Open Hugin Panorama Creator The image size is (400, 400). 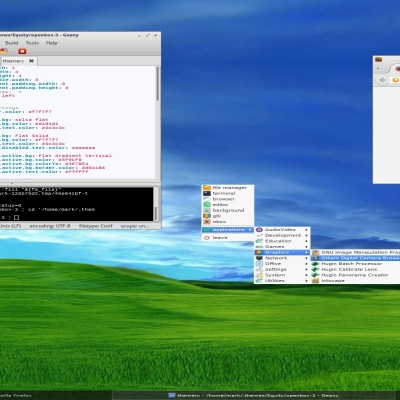click(x=355, y=275)
